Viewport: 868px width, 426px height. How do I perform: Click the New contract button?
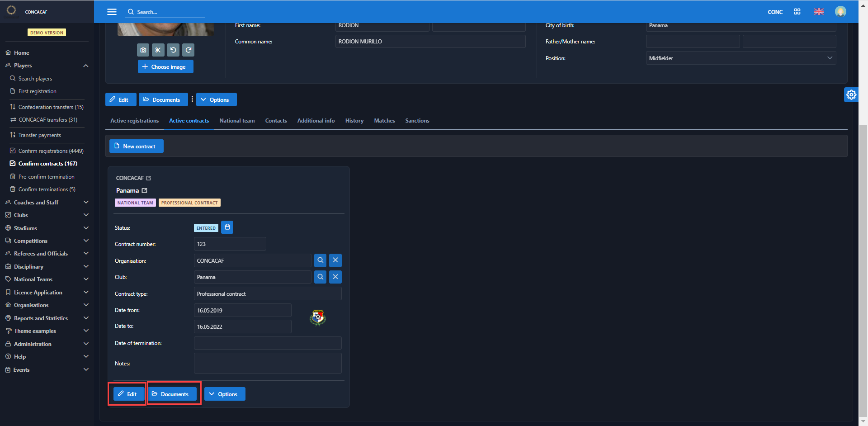[136, 147]
